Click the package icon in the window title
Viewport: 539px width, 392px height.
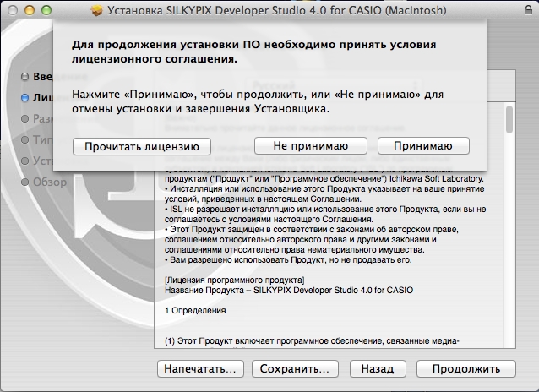pos(97,10)
